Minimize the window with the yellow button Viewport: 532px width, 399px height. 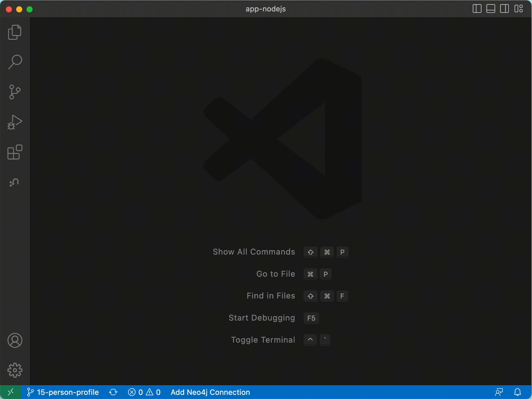coord(19,9)
